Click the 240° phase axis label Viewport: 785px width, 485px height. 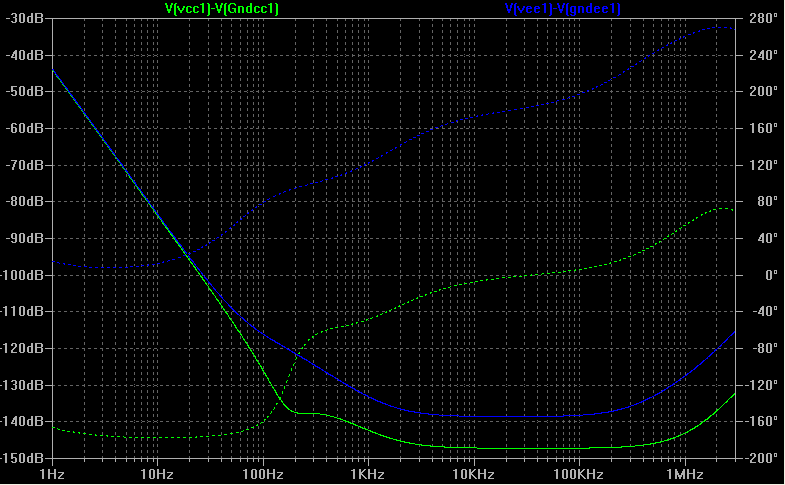point(764,55)
